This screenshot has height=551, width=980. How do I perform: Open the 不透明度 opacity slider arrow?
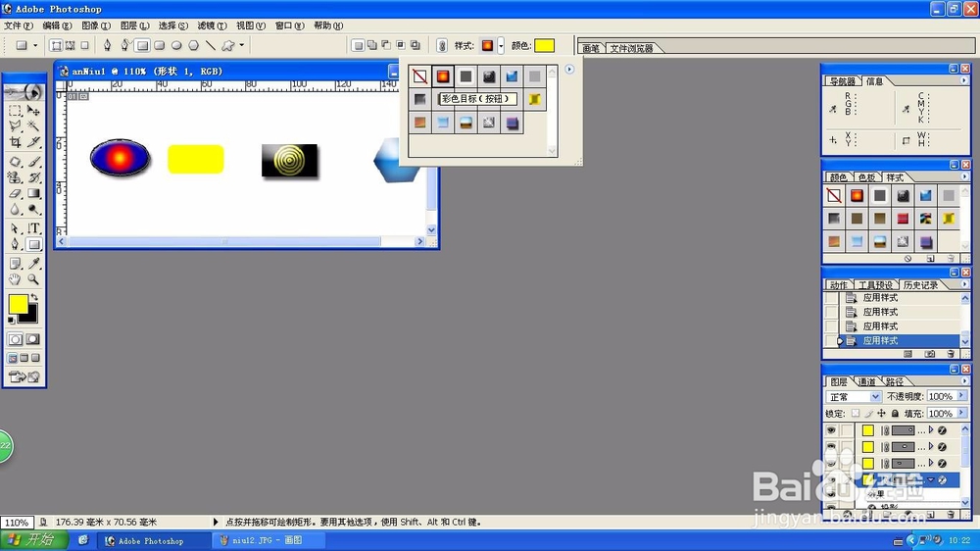click(962, 396)
